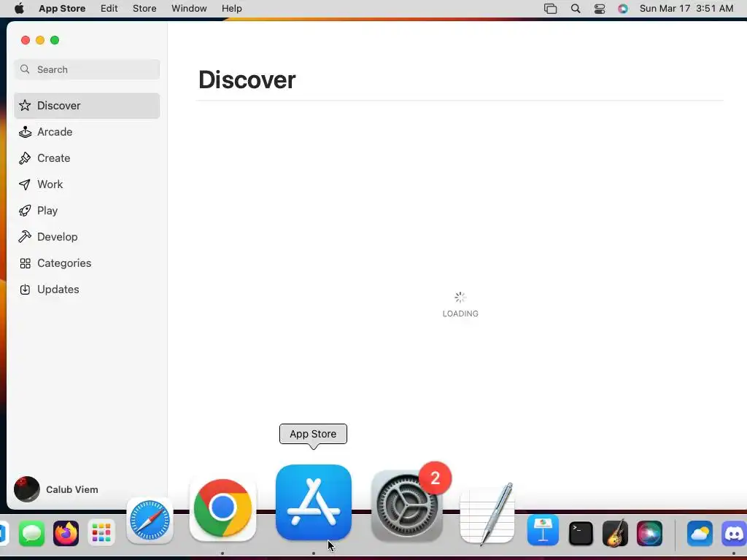747x560 pixels.
Task: Click the Discover page heading
Action: coord(247,79)
